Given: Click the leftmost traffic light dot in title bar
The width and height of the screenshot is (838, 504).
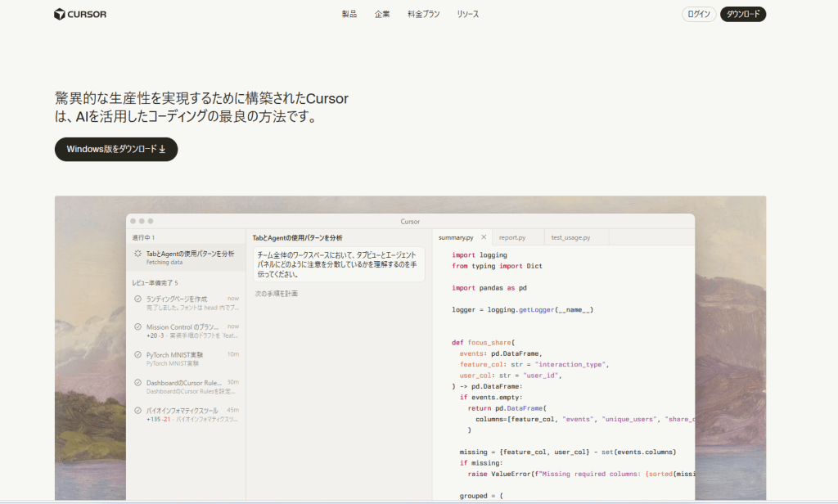Looking at the screenshot, I should 134,221.
